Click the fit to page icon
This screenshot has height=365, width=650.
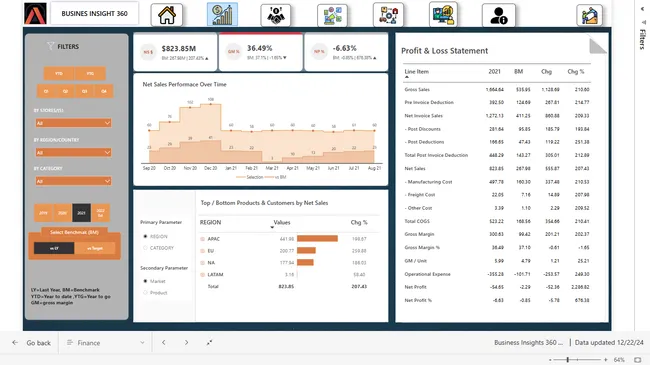(638, 360)
